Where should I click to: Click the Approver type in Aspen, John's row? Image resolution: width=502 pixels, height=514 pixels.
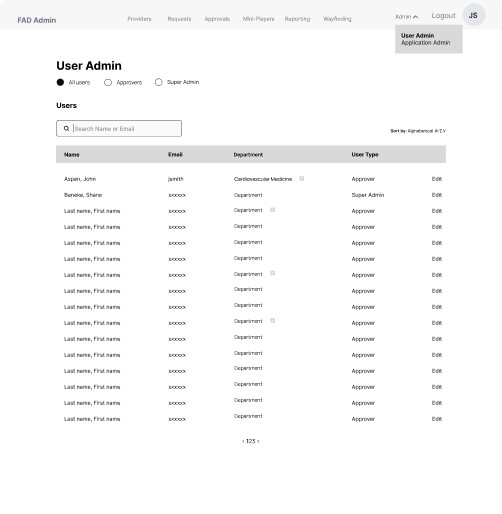point(363,179)
